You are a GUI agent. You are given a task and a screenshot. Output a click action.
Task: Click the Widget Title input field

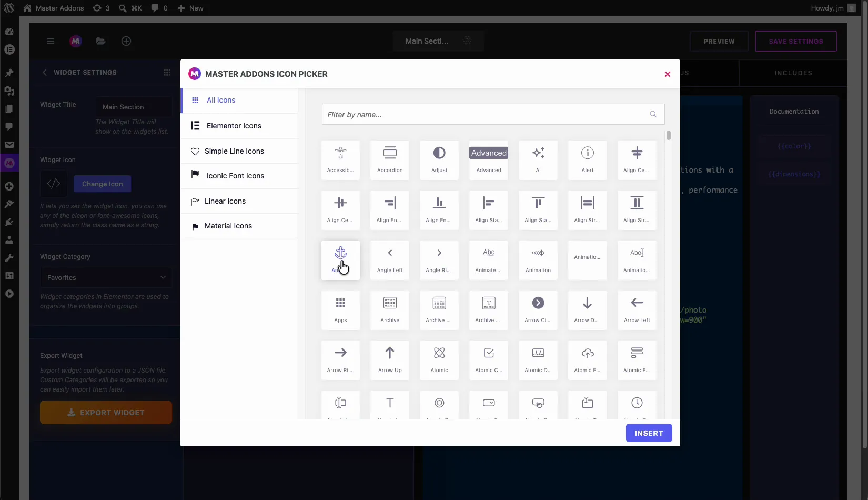click(x=134, y=107)
